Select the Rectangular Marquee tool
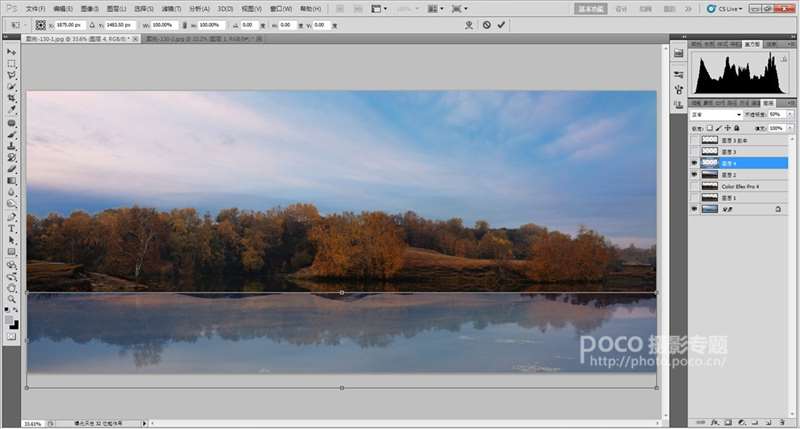Screen dimensions: 800x429 [x=12, y=64]
